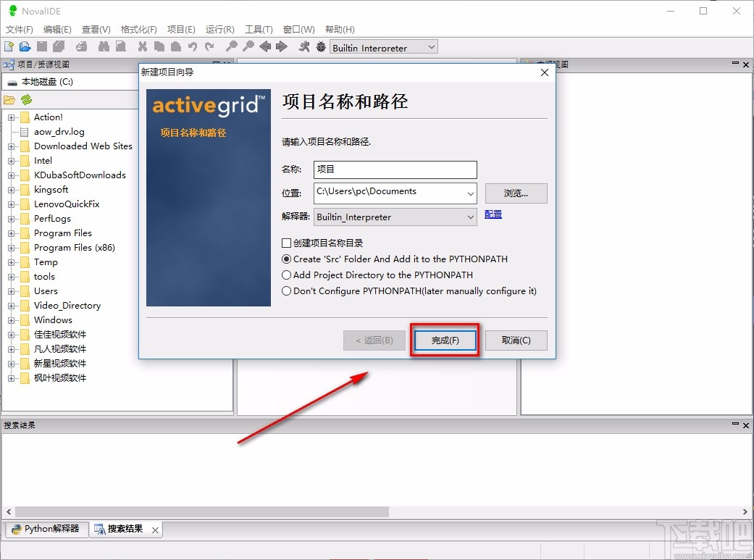
Task: Click the first magnifier zoom icon
Action: click(x=231, y=46)
